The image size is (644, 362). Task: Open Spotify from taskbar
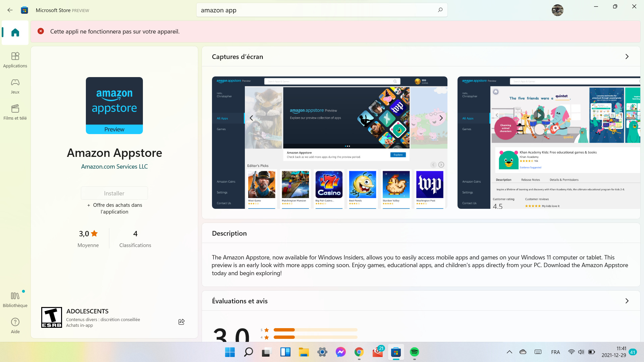pyautogui.click(x=414, y=352)
